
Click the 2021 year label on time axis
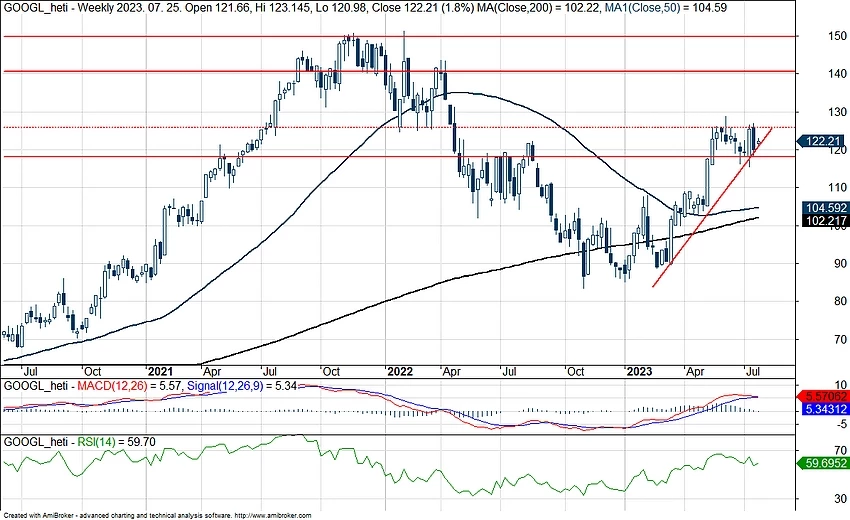tap(160, 371)
